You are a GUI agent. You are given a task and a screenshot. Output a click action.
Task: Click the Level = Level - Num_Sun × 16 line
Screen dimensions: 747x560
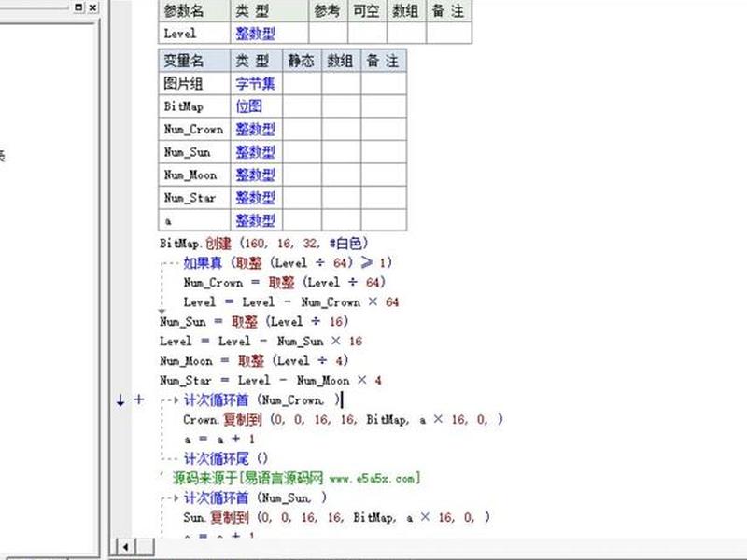coord(261,341)
